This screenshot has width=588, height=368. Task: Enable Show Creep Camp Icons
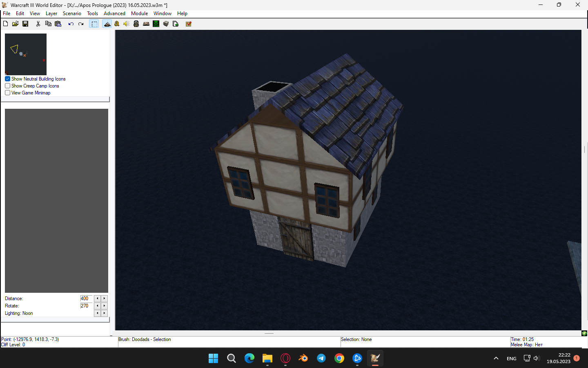(x=7, y=86)
